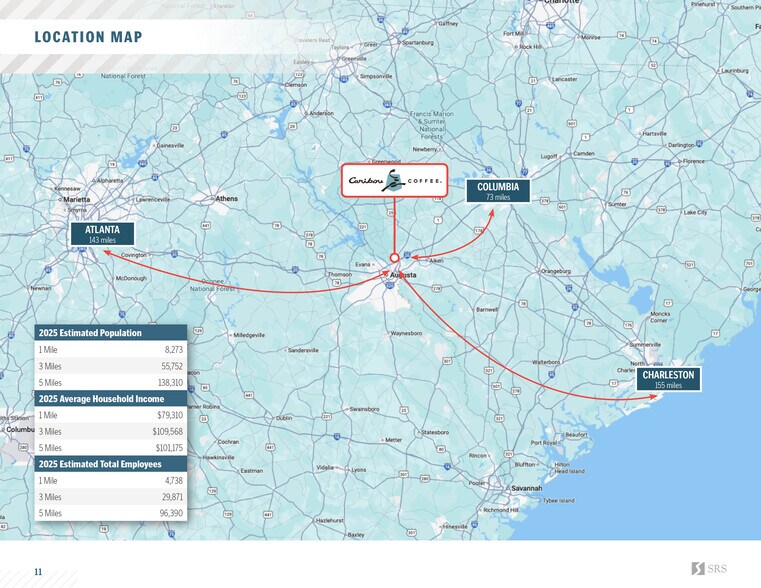Click the SRS logo in the footer
This screenshot has height=588, width=761.
tap(710, 569)
